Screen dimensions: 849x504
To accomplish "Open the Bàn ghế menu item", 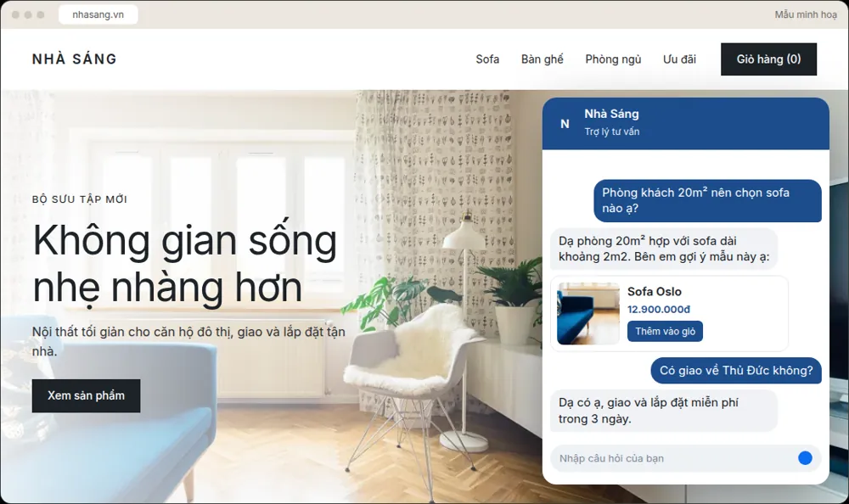I will (x=542, y=59).
